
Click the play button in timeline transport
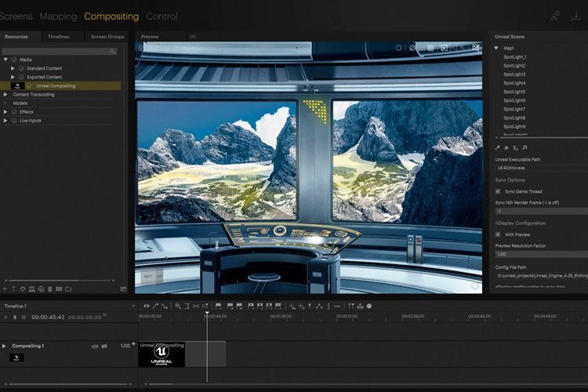(x=5, y=317)
